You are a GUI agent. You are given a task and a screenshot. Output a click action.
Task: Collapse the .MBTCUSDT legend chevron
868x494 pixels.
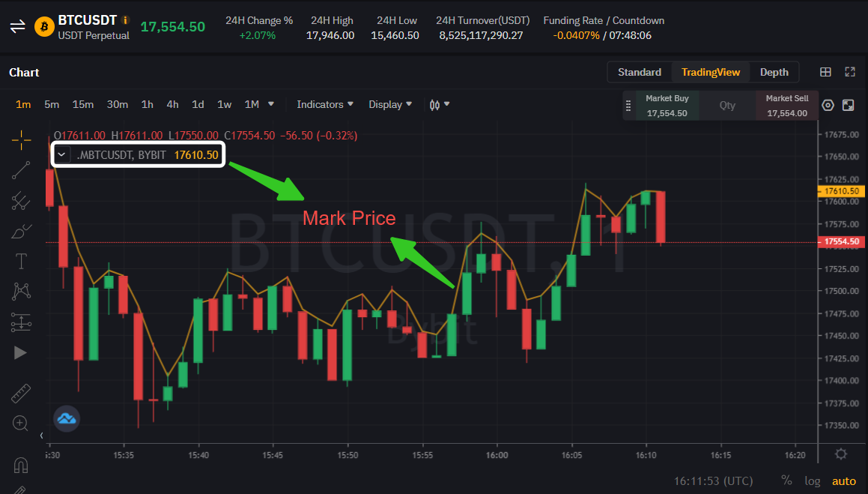click(63, 155)
